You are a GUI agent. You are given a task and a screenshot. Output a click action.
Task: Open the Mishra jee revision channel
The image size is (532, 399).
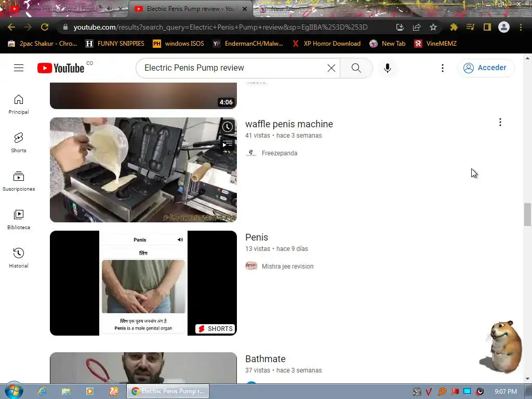[287, 267]
